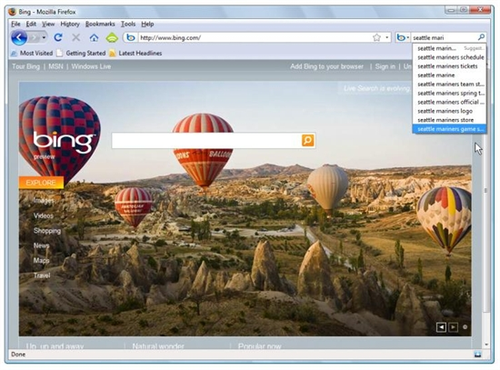Viewport: 500px width, 370px height.
Task: Go to the Home page icon
Action: click(94, 38)
